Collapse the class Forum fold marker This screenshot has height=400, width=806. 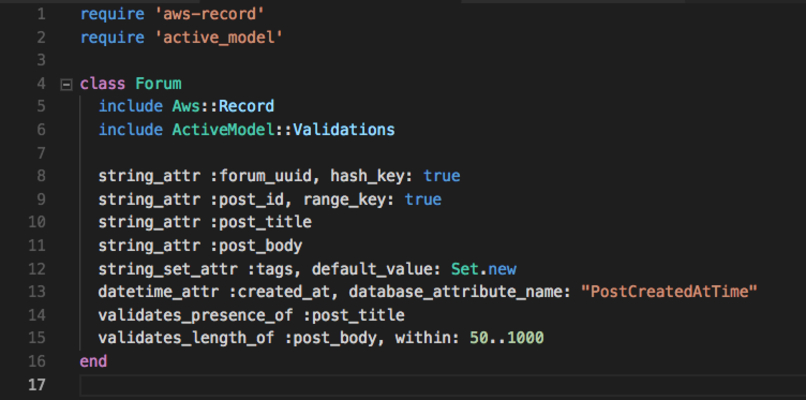tap(66, 84)
